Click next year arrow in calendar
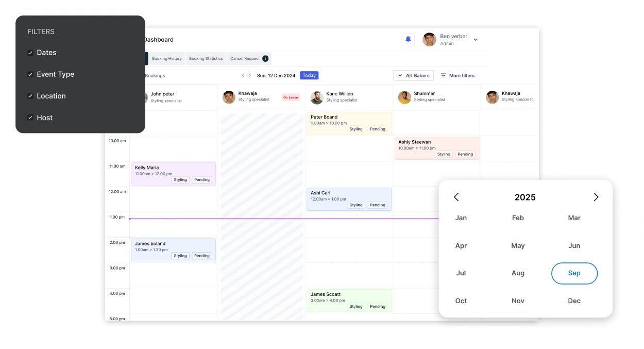This screenshot has width=644, height=349. coord(596,197)
